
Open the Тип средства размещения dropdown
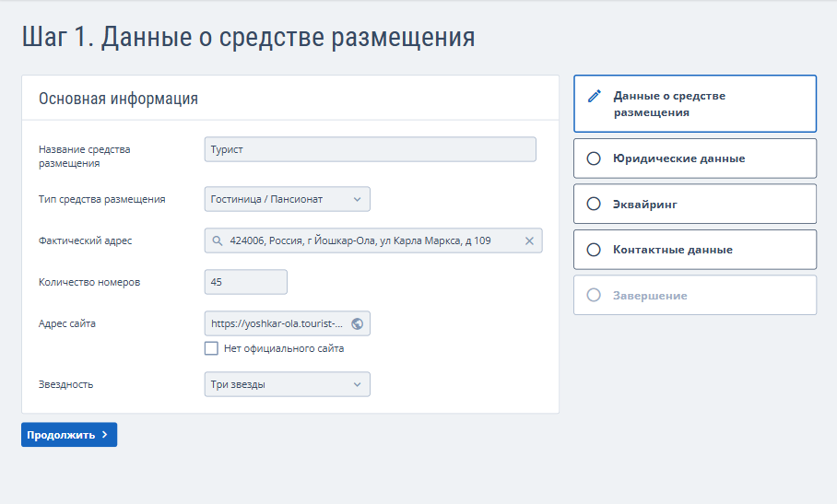click(287, 199)
